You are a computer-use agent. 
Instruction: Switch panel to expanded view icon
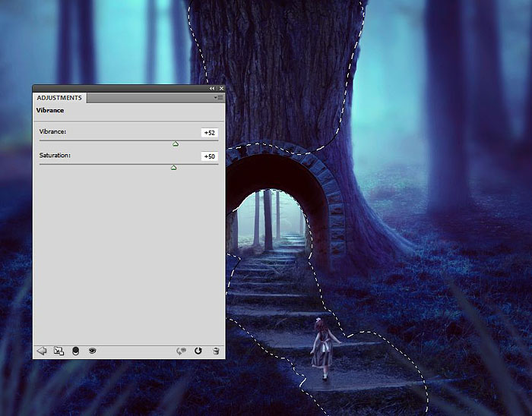(x=59, y=351)
